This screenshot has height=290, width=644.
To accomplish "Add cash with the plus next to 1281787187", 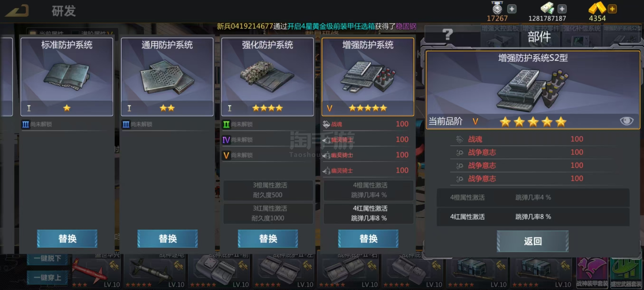I will point(562,9).
